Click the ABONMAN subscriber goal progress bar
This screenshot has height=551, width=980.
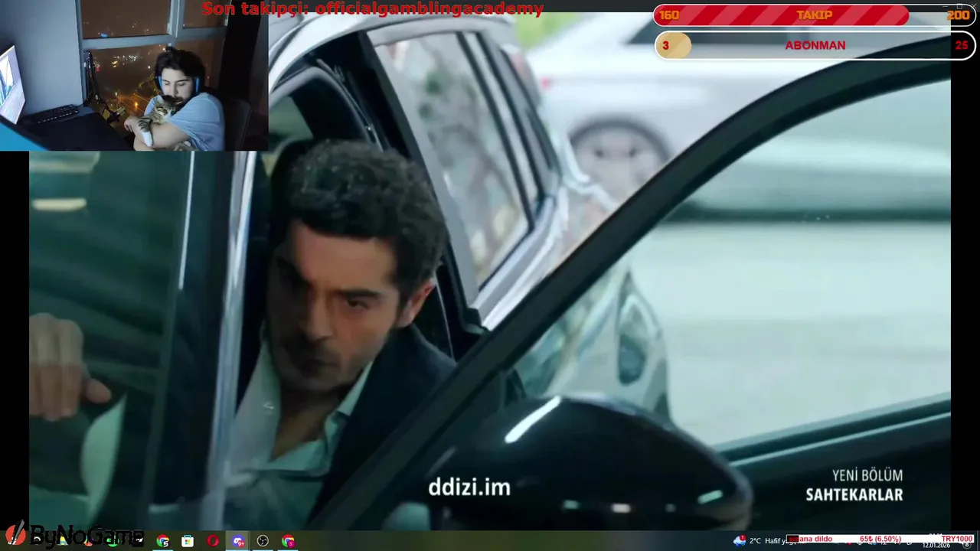pos(815,45)
